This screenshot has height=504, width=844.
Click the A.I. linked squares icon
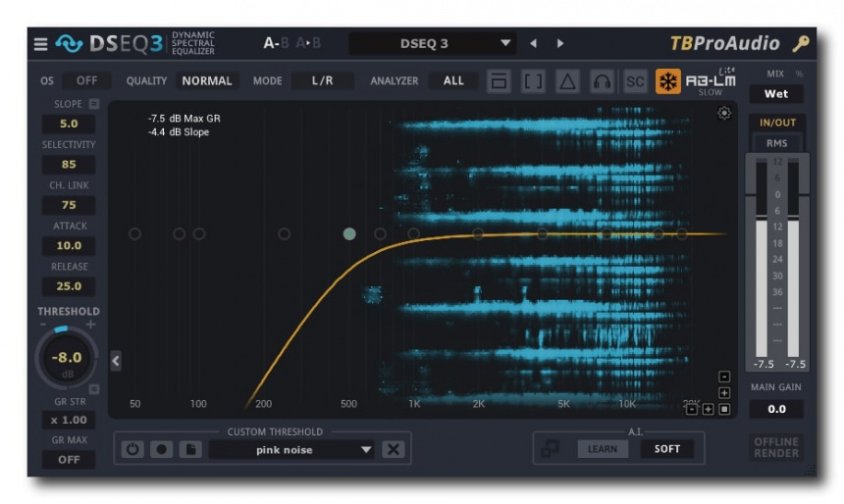coord(551,448)
